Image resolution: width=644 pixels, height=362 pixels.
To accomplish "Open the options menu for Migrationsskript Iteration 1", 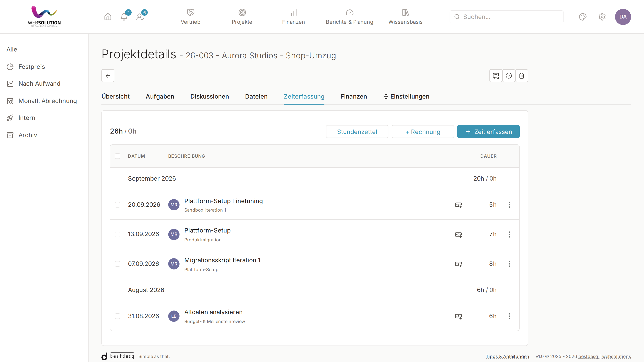I will point(509,264).
